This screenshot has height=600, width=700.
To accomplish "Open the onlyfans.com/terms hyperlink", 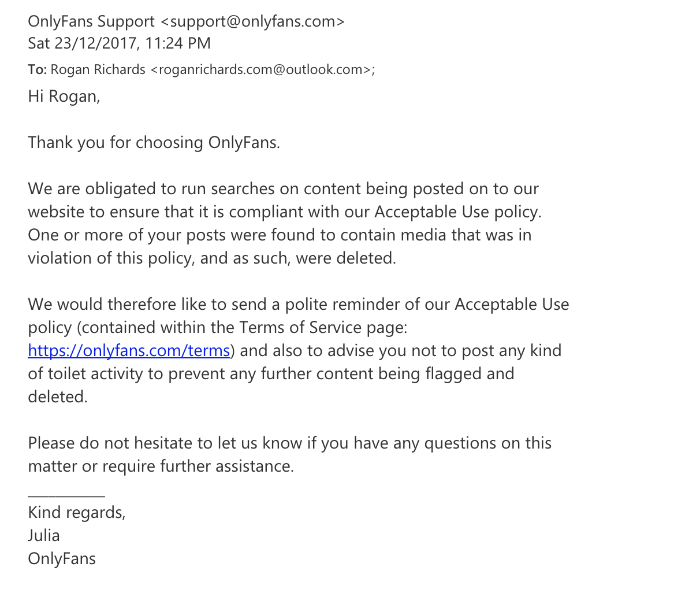I will point(129,350).
